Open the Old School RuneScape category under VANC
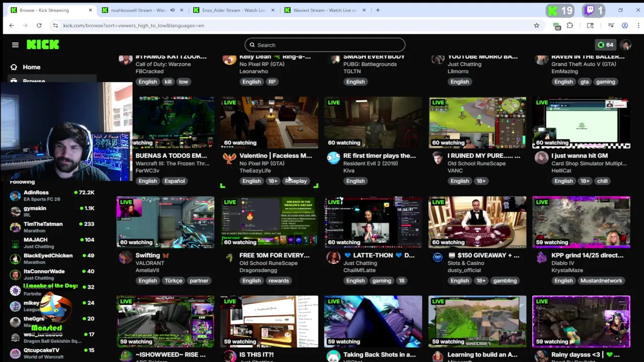Screen dimensions: 644x362 coord(476,163)
